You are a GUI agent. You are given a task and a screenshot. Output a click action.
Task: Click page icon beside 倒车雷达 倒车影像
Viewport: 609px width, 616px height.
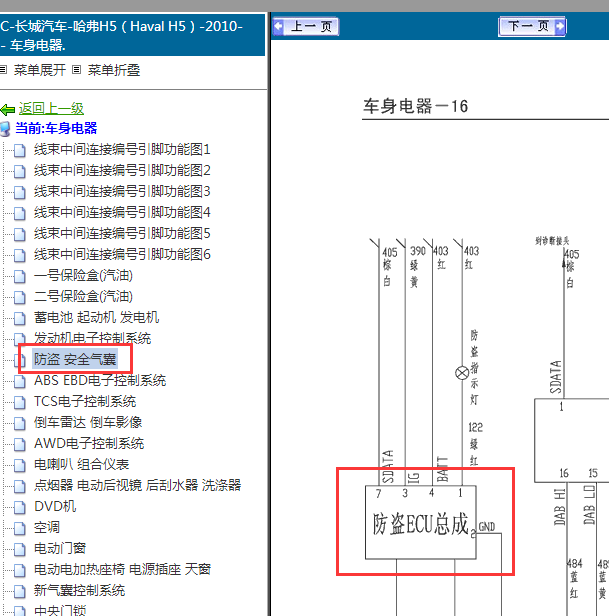(20, 424)
